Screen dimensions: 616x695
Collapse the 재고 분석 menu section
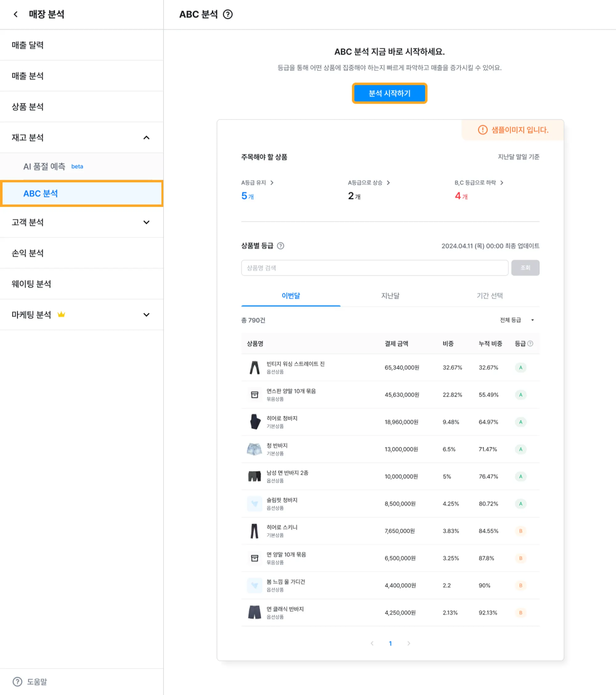pyautogui.click(x=146, y=138)
